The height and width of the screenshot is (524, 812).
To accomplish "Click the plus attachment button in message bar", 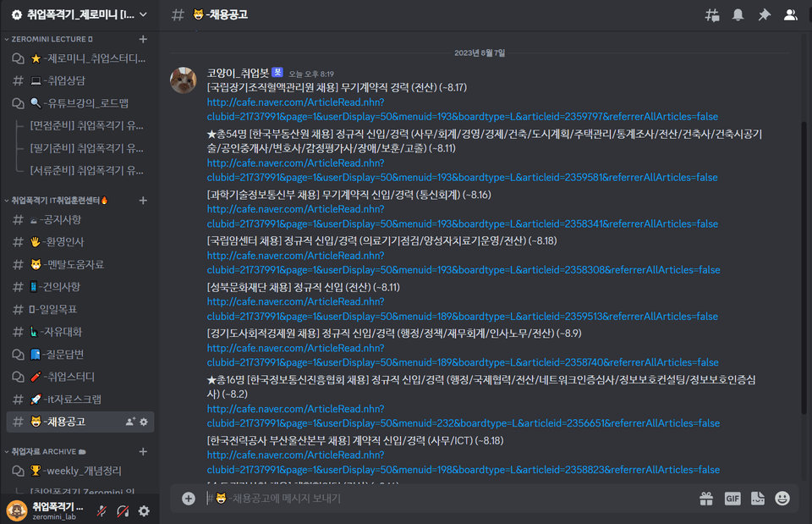I will coord(189,499).
